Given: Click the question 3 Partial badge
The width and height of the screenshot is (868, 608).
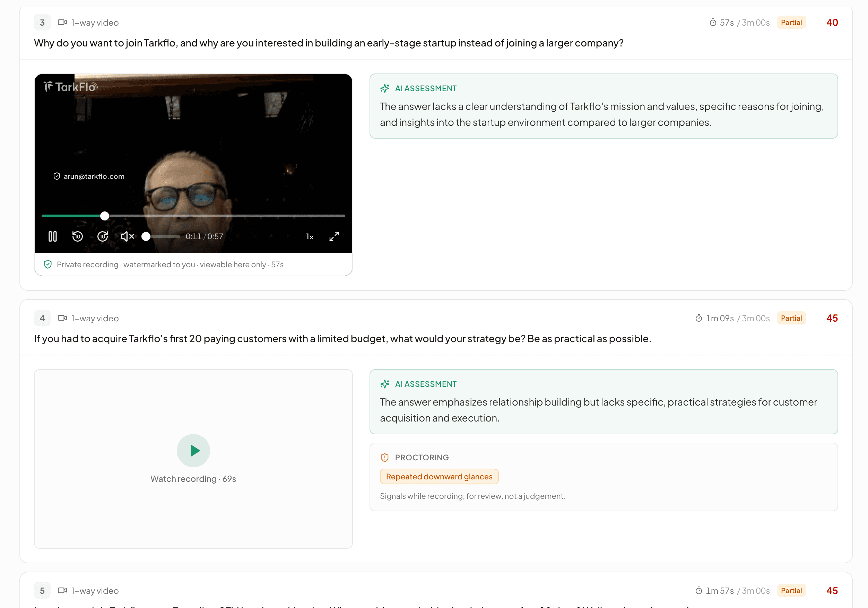Looking at the screenshot, I should point(791,22).
